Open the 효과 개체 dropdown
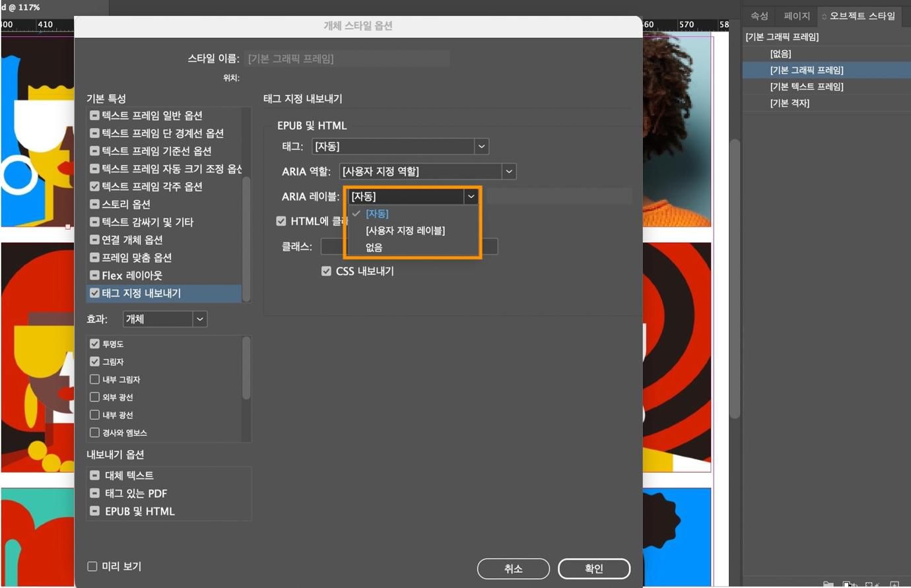This screenshot has width=911, height=588. click(x=165, y=319)
